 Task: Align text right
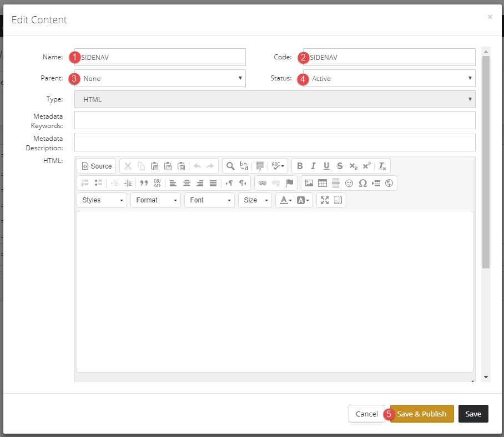(200, 183)
